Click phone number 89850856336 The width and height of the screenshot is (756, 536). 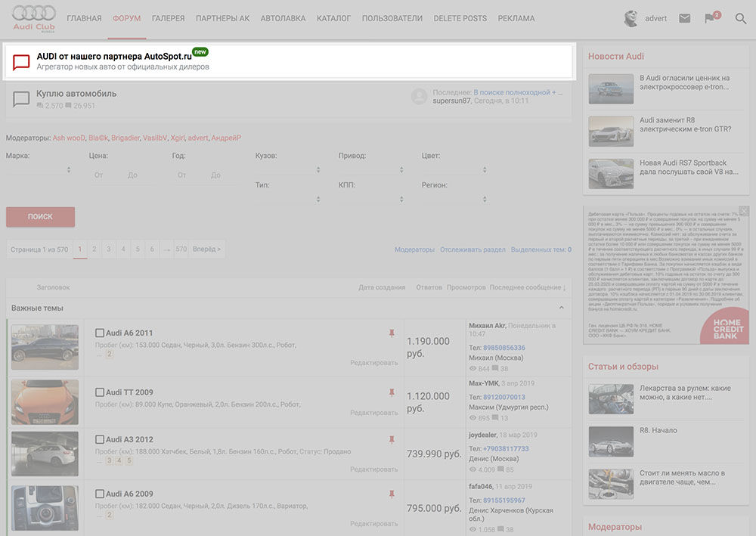click(x=503, y=348)
